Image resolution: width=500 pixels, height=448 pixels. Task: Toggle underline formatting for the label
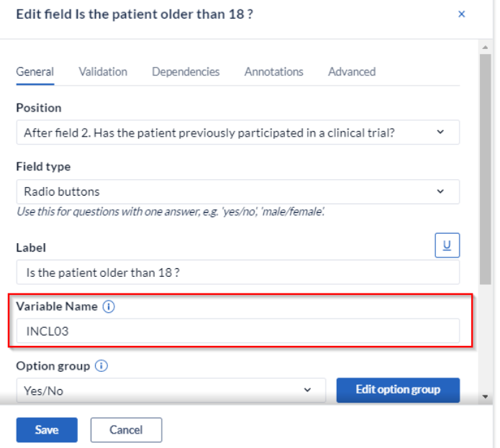447,245
